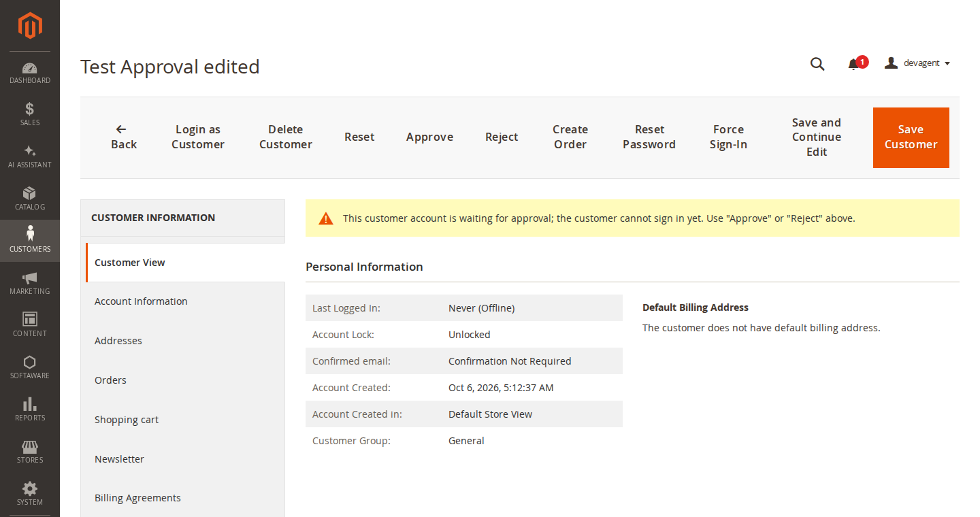Open the Newsletter tab

click(185, 459)
